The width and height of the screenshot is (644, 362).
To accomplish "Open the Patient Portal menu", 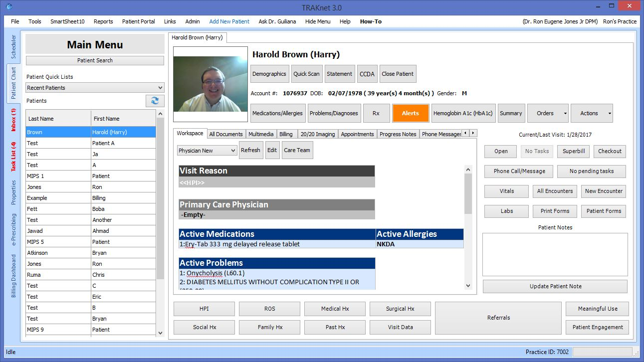I will [x=139, y=21].
